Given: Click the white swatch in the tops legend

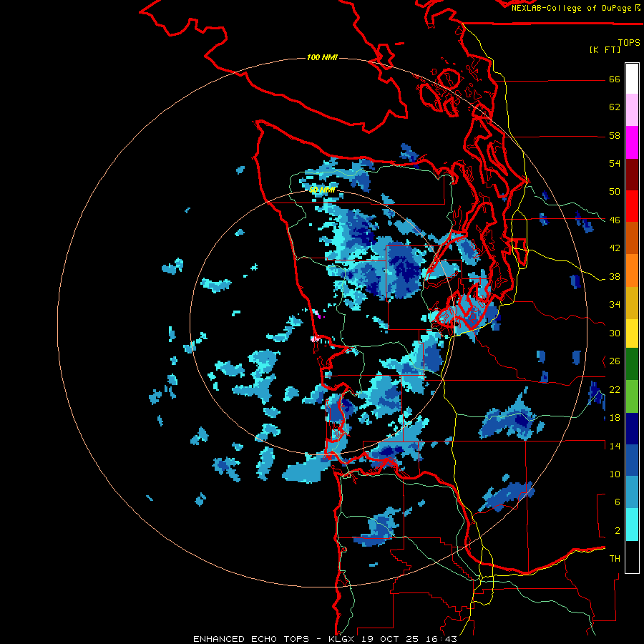Looking at the screenshot, I should 632,79.
